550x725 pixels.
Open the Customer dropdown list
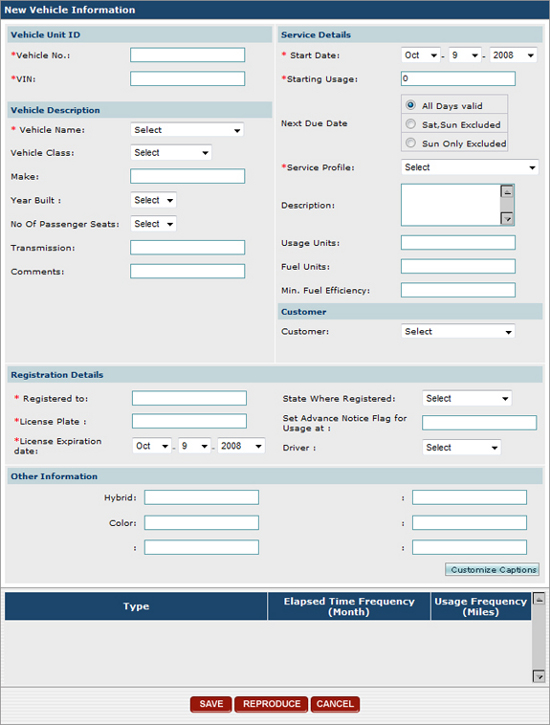coord(458,332)
